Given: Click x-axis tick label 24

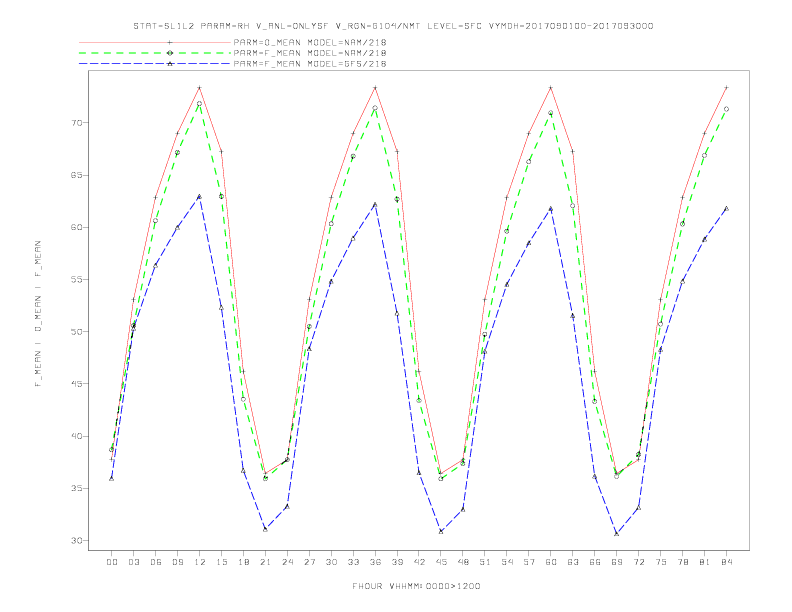Looking at the screenshot, I should (x=287, y=562).
